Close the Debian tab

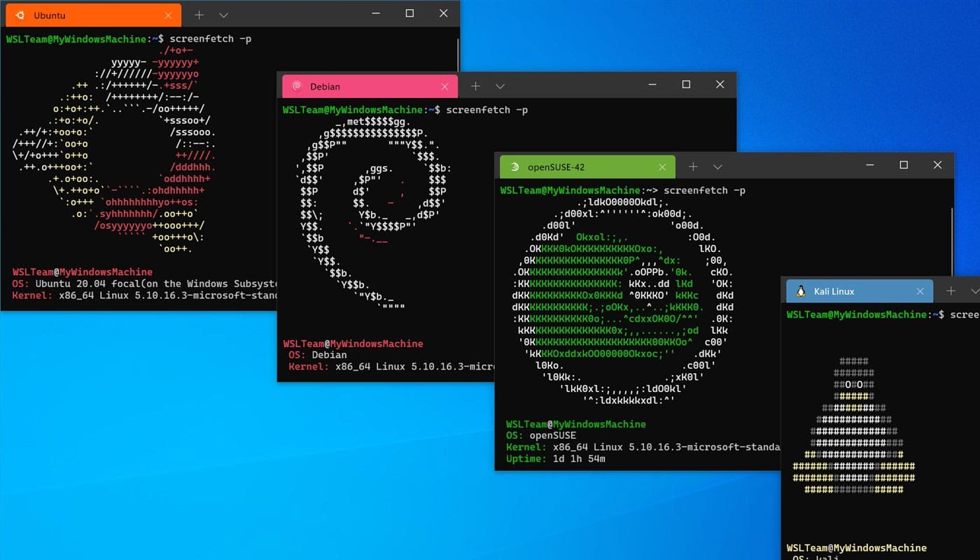coord(445,86)
